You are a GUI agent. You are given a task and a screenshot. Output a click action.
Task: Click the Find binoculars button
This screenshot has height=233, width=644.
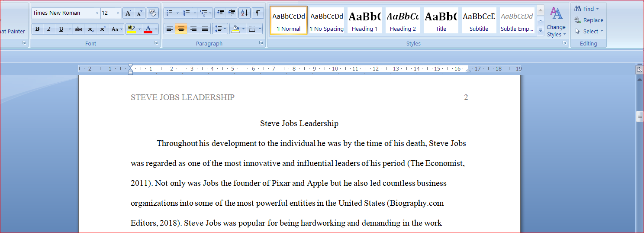point(587,9)
